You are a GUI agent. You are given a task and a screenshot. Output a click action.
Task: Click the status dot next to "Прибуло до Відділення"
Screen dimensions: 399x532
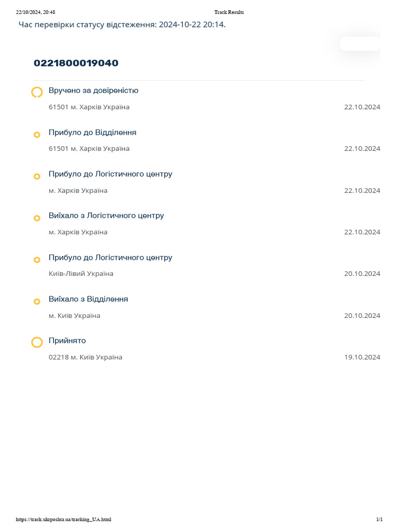tap(37, 135)
